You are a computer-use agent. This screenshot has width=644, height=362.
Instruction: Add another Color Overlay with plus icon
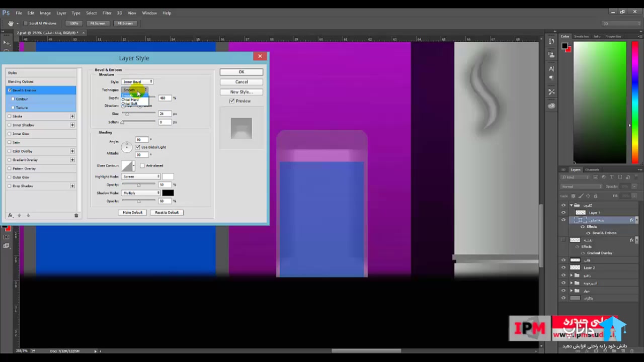click(72, 151)
